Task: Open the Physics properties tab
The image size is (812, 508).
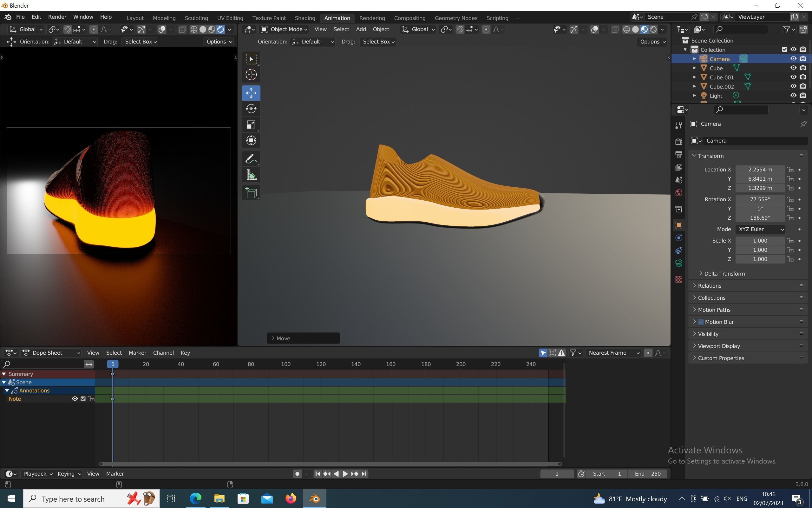Action: [x=678, y=238]
